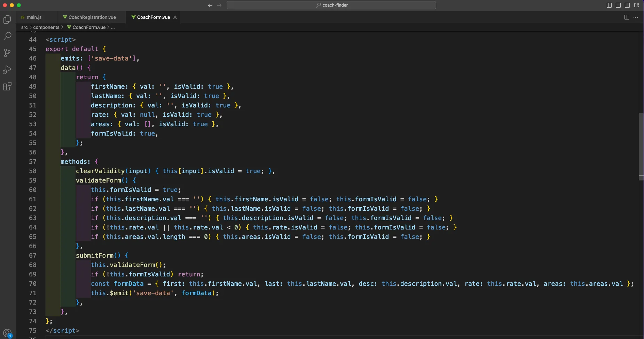Viewport: 644px width, 339px height.
Task: Select the CoachForm.vue tab
Action: (x=154, y=17)
